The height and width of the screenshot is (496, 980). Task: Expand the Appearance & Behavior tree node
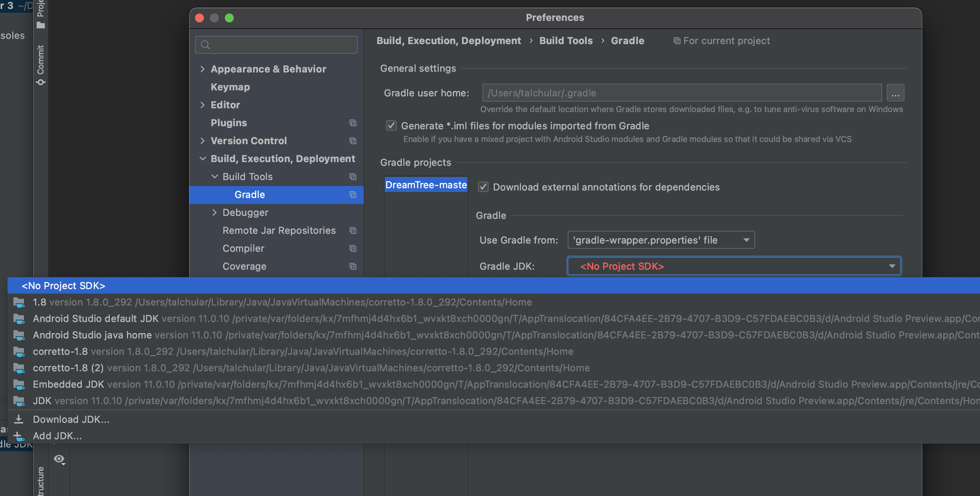pyautogui.click(x=202, y=69)
